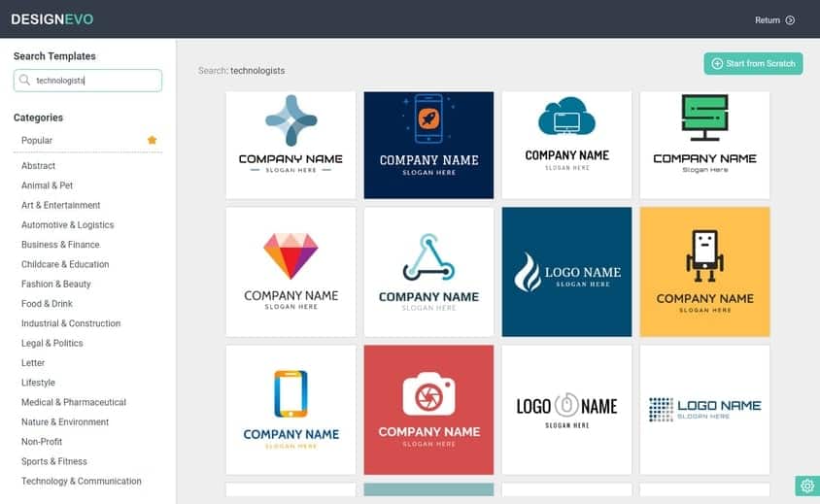Choose the LOGO NAME mouse logo template
Screen dimensions: 820x504
[566, 410]
